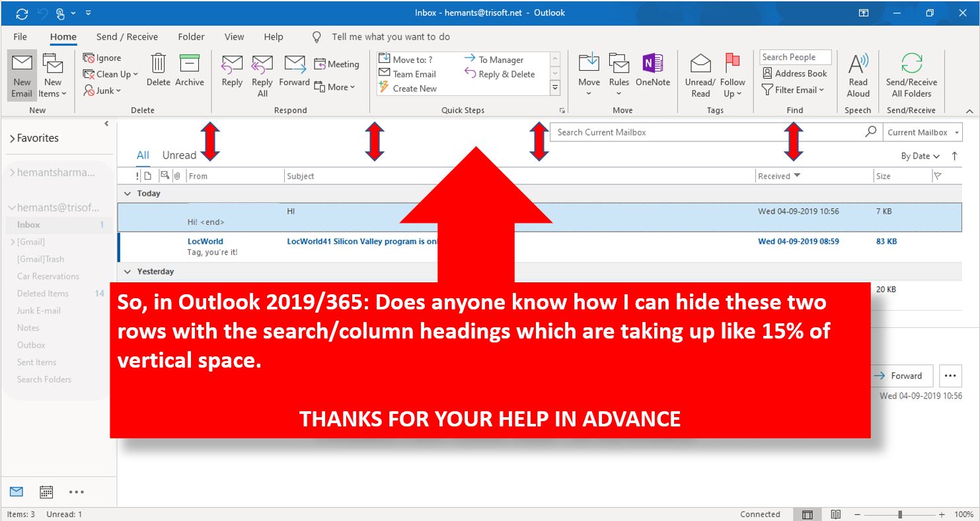The height and width of the screenshot is (521, 980).
Task: Open the Sent Items folder
Action: coord(36,362)
